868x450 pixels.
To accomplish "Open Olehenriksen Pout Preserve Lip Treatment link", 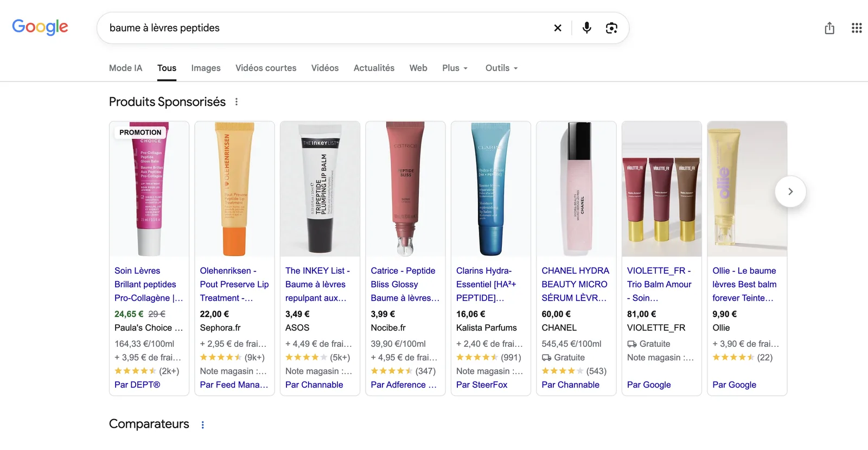I will (x=234, y=284).
